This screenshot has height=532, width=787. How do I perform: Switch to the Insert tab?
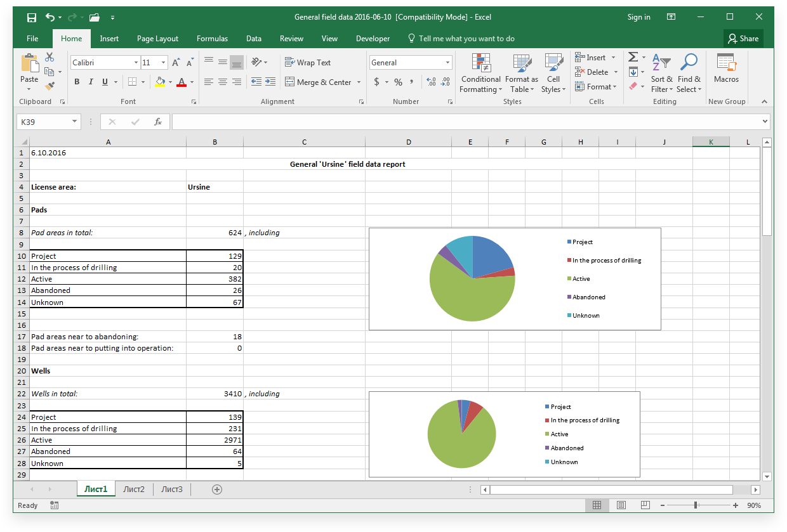point(109,39)
